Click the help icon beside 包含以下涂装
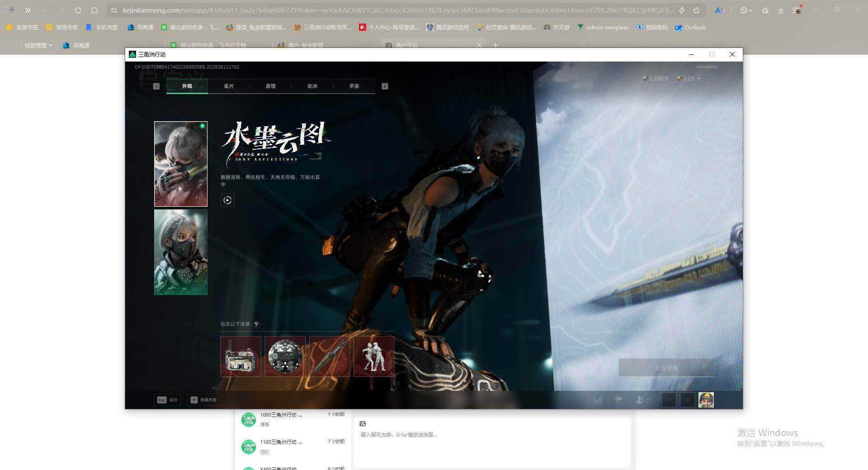The image size is (868, 470). (256, 324)
